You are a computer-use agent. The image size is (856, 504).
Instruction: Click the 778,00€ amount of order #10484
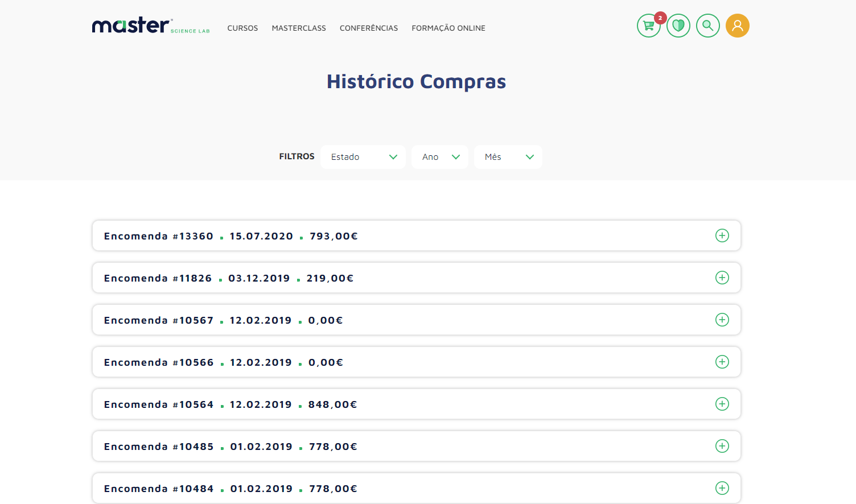pyautogui.click(x=333, y=489)
